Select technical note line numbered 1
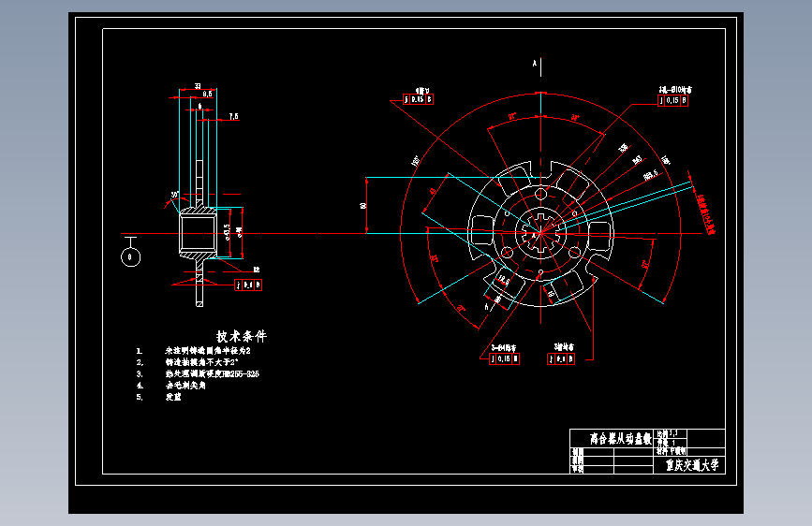The height and width of the screenshot is (526, 812). pos(194,350)
